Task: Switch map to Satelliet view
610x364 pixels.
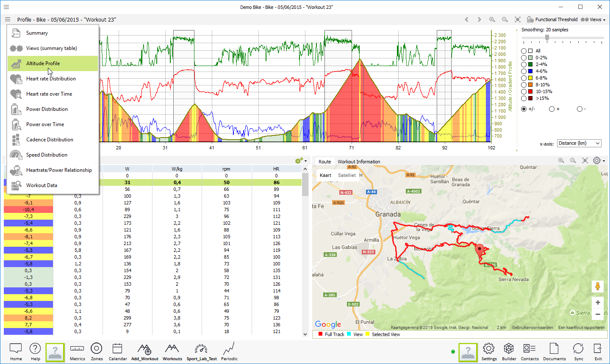Action: (347, 175)
